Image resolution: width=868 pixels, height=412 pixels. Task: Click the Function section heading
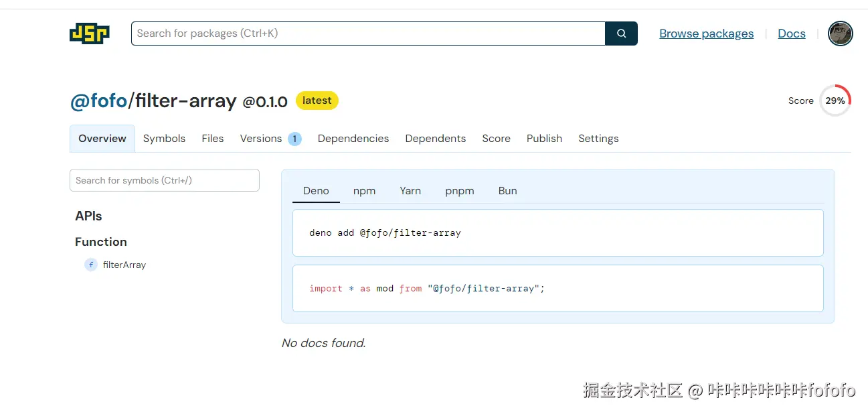click(x=101, y=242)
